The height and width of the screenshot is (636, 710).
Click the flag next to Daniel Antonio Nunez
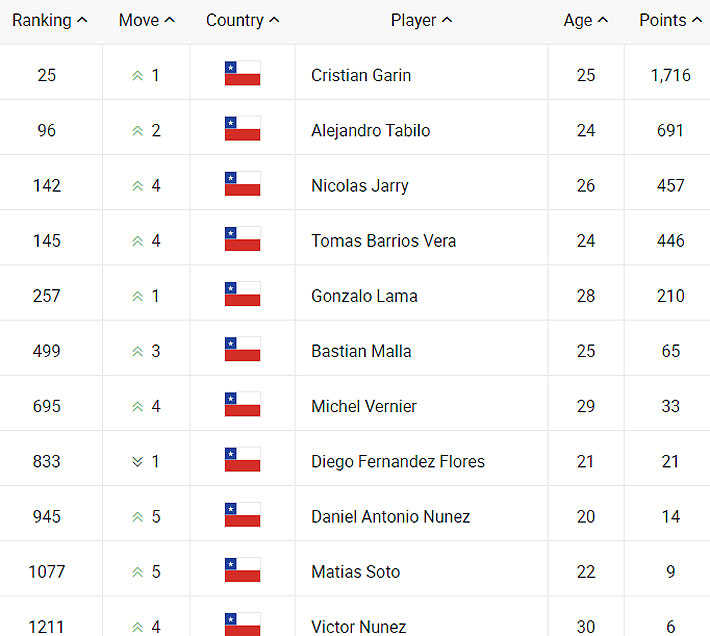242,516
